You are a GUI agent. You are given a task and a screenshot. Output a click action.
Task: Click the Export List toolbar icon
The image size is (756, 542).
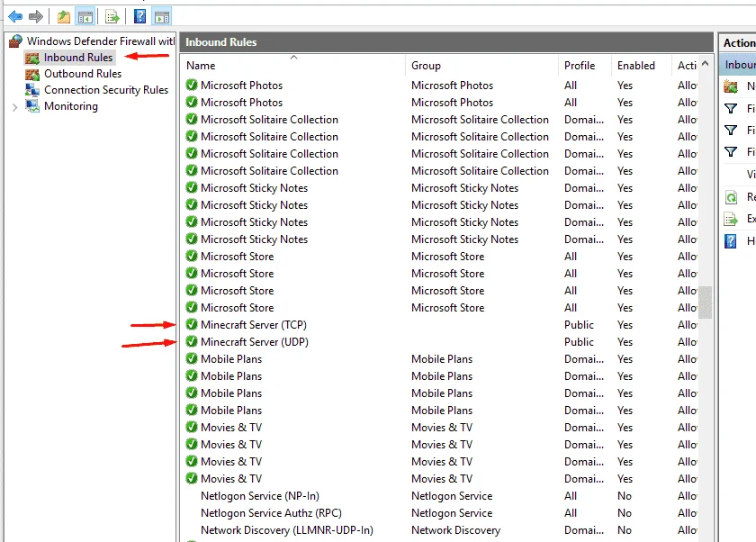(x=112, y=17)
